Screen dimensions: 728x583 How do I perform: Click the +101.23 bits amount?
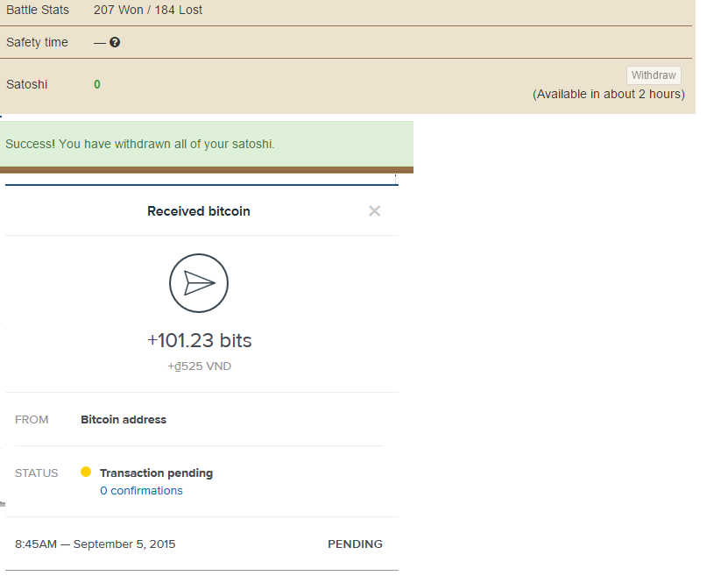[199, 340]
